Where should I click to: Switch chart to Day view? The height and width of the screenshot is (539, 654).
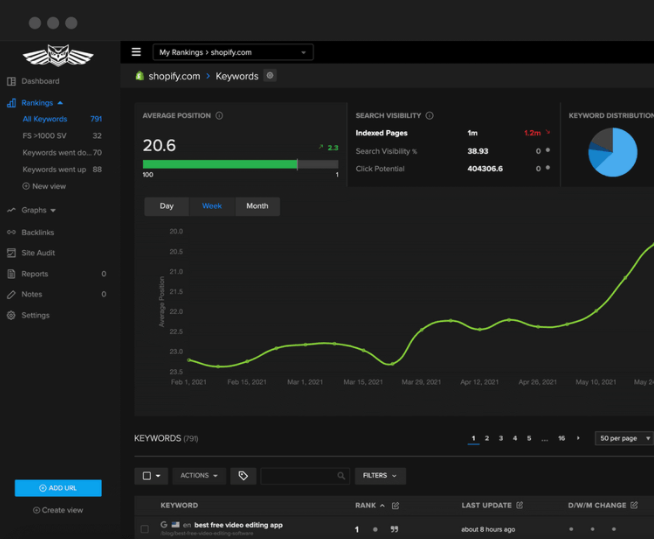pos(166,206)
